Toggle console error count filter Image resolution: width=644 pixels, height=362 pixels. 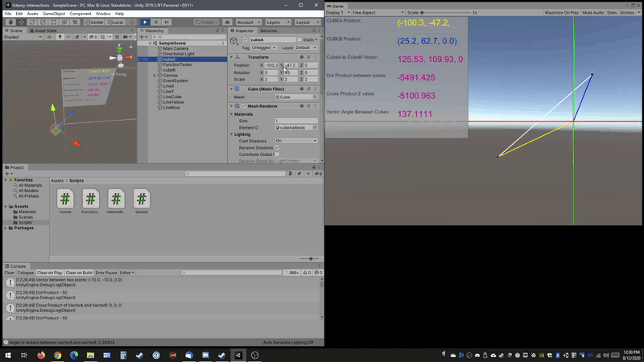click(318, 273)
